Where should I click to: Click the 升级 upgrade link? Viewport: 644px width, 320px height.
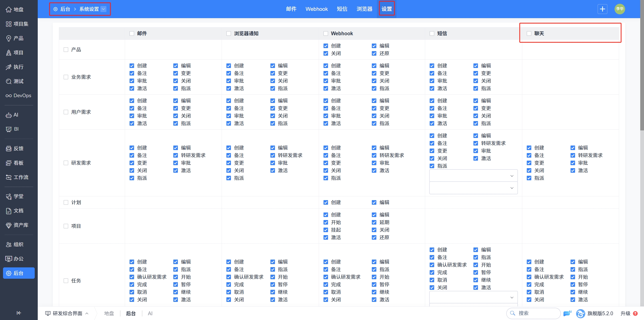click(625, 313)
